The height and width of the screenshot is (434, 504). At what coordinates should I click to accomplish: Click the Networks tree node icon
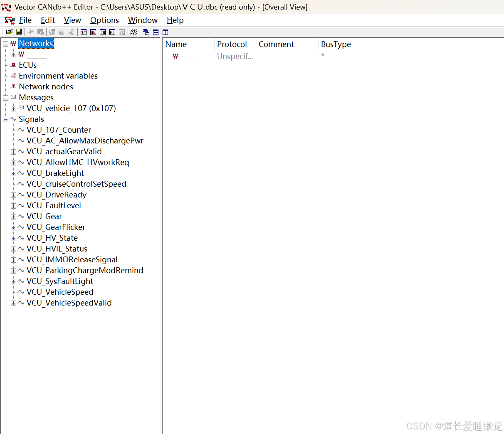pyautogui.click(x=14, y=43)
